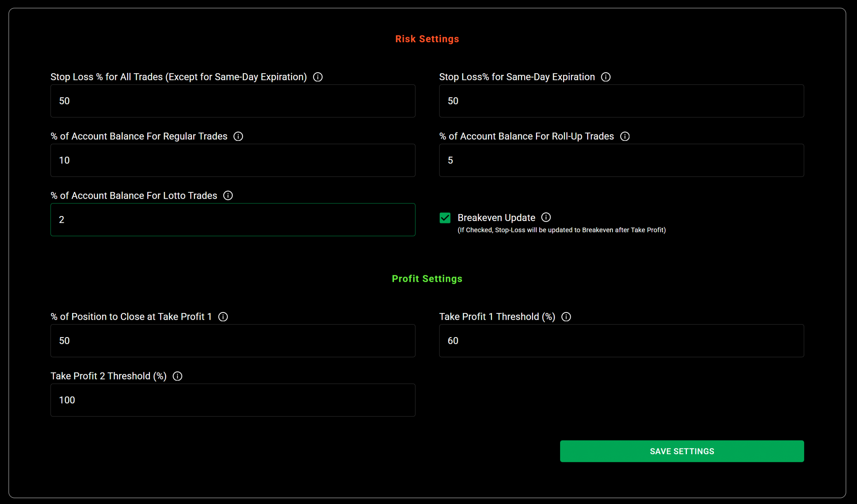This screenshot has height=504, width=857.
Task: Uncheck the Breakeven Update checkbox
Action: (x=445, y=218)
